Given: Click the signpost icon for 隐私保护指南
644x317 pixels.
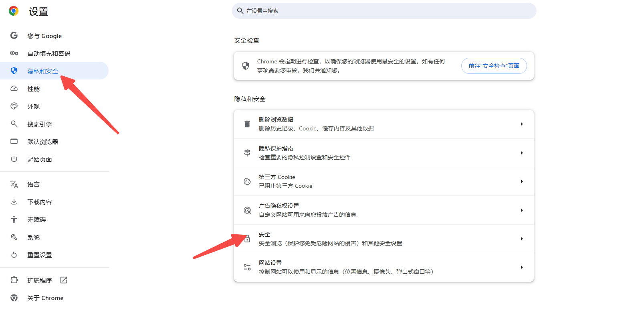Looking at the screenshot, I should point(247,153).
